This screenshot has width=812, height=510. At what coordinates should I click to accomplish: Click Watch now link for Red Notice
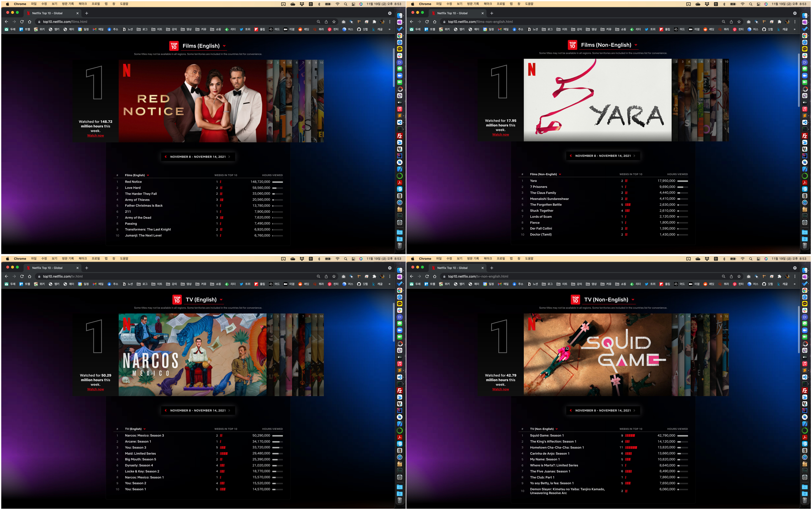[x=95, y=136]
